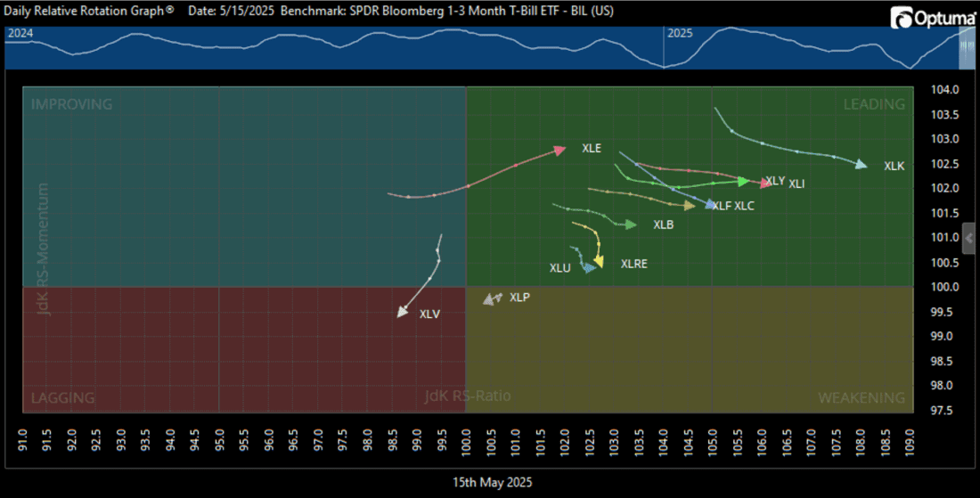Click the 2025 marker on overview timeline
The height and width of the screenshot is (498, 980).
pos(680,34)
